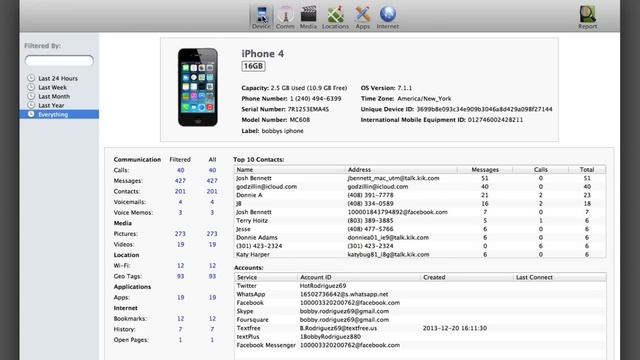
Task: Select the JB contact row
Action: coord(420,204)
